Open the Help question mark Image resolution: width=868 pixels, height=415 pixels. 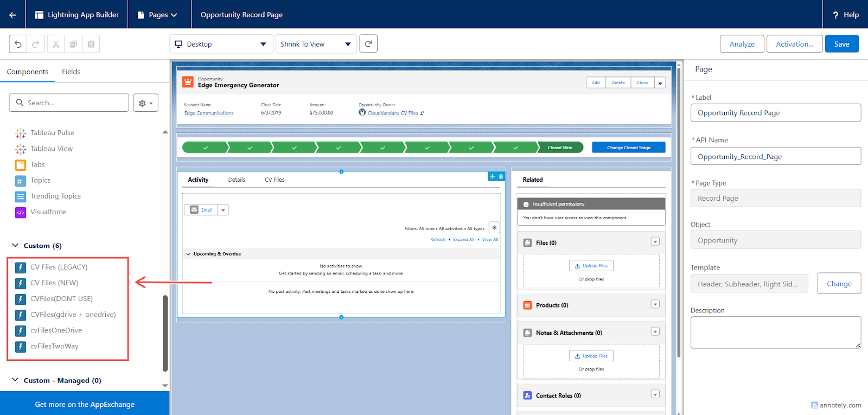coord(835,15)
